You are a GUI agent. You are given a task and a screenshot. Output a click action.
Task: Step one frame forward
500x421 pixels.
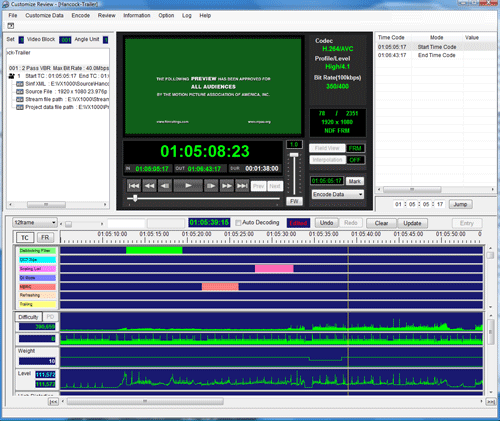211,186
